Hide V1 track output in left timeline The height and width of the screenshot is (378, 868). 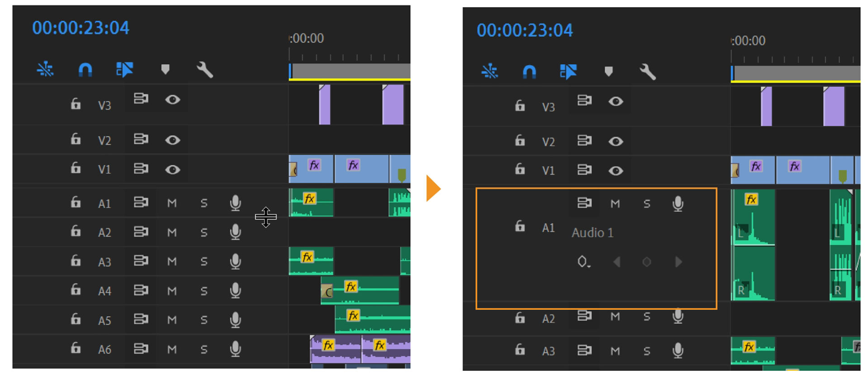pos(173,170)
